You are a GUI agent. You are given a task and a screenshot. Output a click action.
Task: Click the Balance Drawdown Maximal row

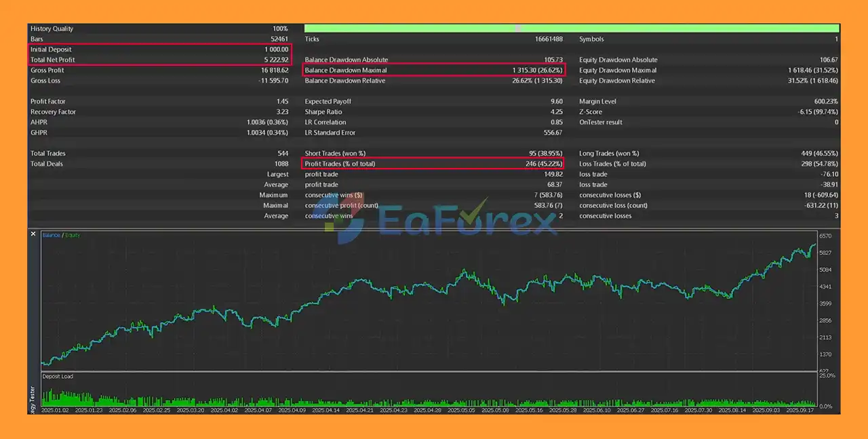pyautogui.click(x=434, y=70)
